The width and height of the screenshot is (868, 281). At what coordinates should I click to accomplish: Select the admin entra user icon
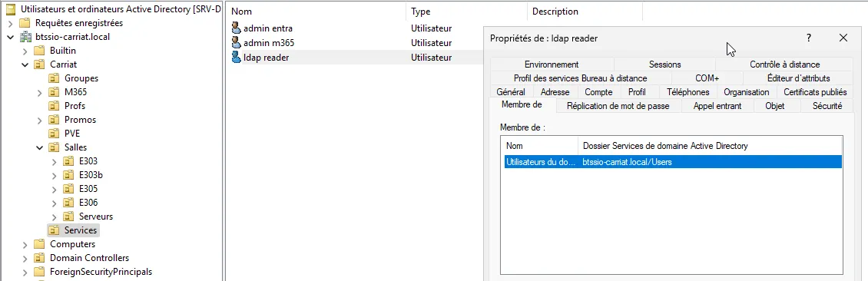[237, 28]
